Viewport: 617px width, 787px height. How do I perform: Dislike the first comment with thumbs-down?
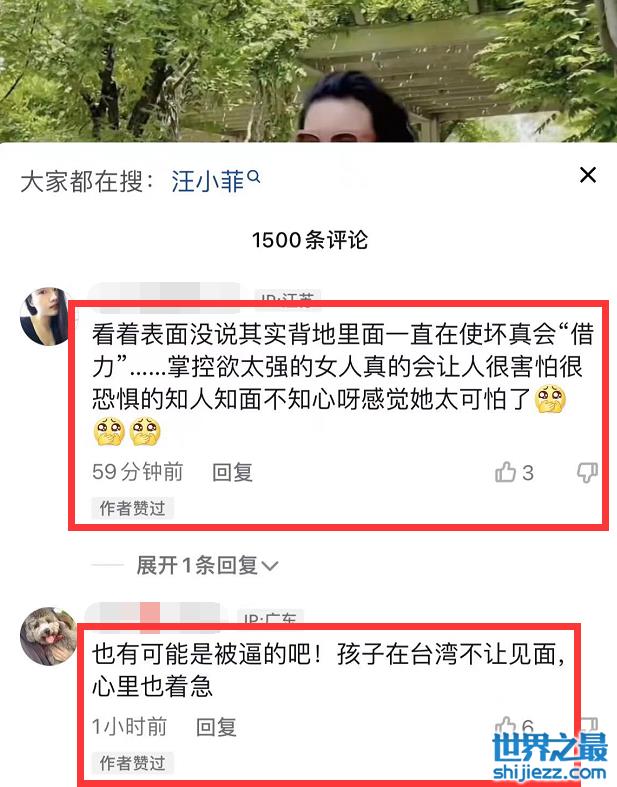(587, 472)
